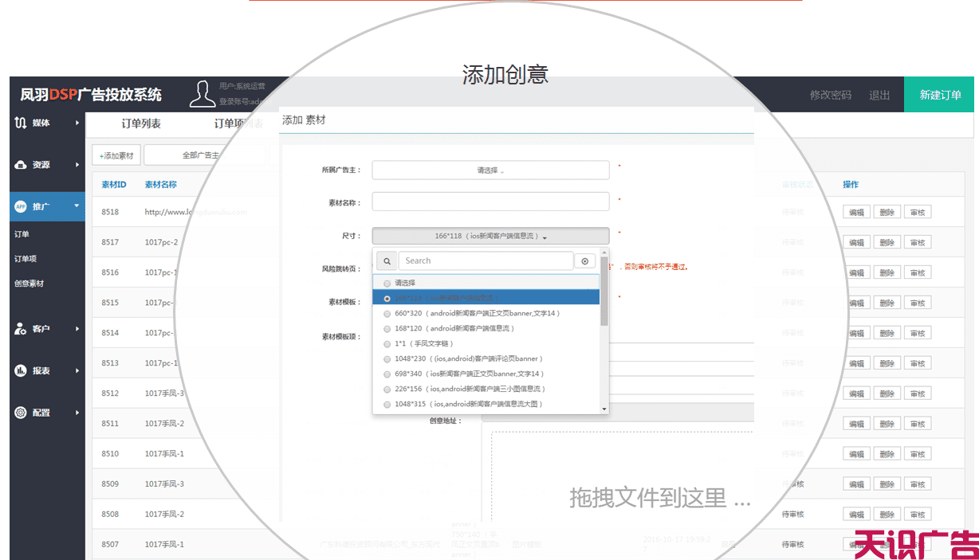
Task: Click the 配置 gear icon
Action: coord(22,413)
